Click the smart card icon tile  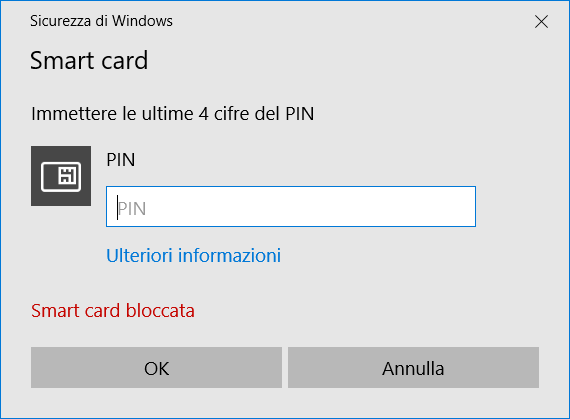[x=61, y=176]
